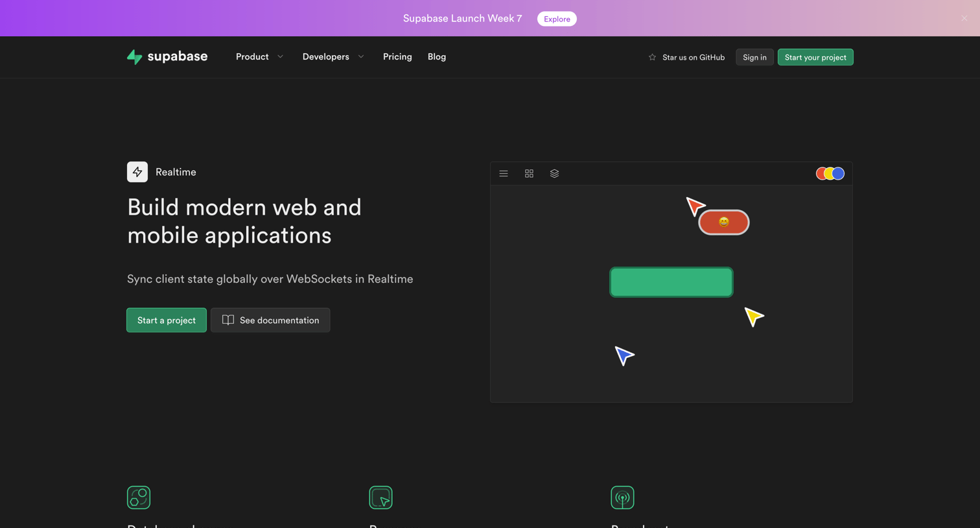The width and height of the screenshot is (980, 528).
Task: Click the Realtime lightning badge icon
Action: (x=137, y=172)
